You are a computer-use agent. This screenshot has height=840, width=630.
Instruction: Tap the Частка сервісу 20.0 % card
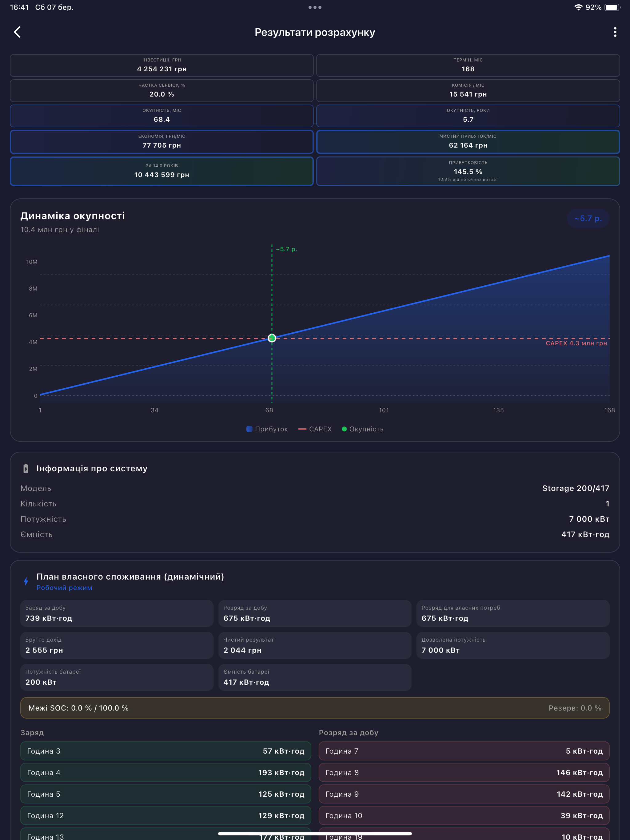click(161, 90)
